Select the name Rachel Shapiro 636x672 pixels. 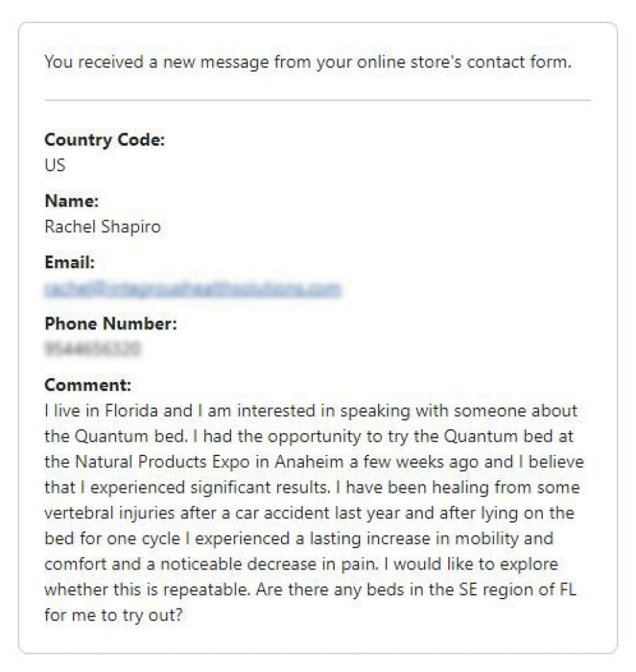point(102,226)
